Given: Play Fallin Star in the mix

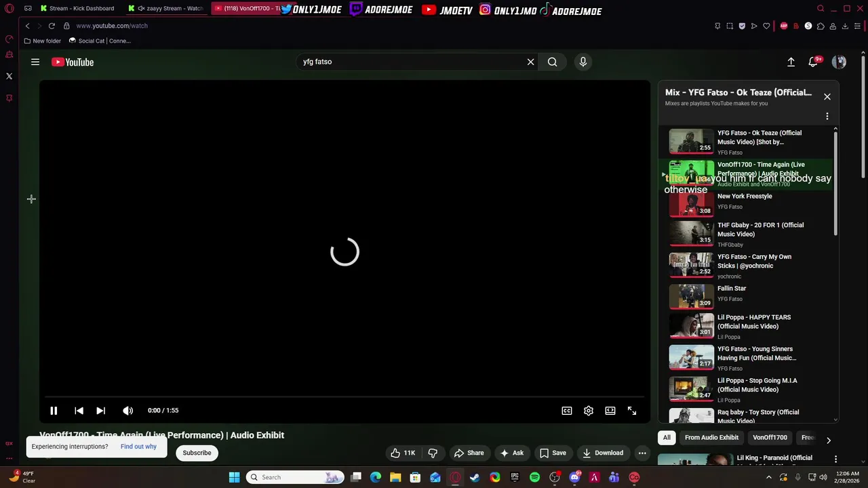Looking at the screenshot, I should click(746, 295).
